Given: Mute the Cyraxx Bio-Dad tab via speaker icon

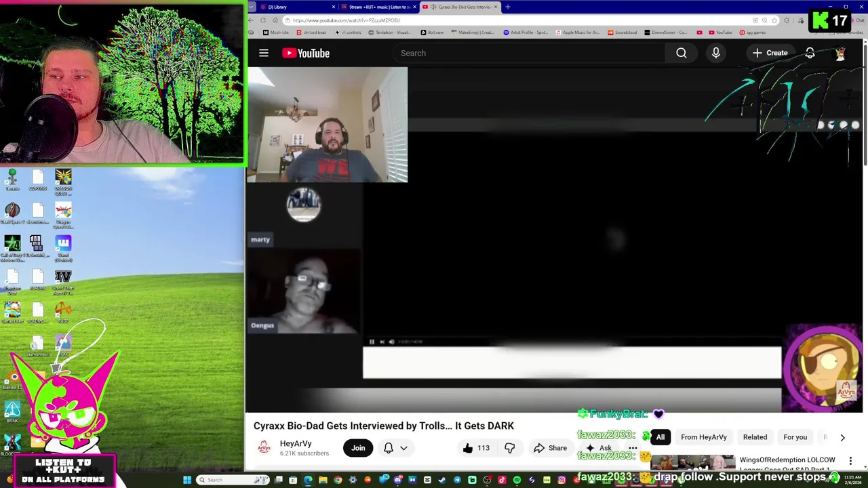Looking at the screenshot, I should coord(433,7).
